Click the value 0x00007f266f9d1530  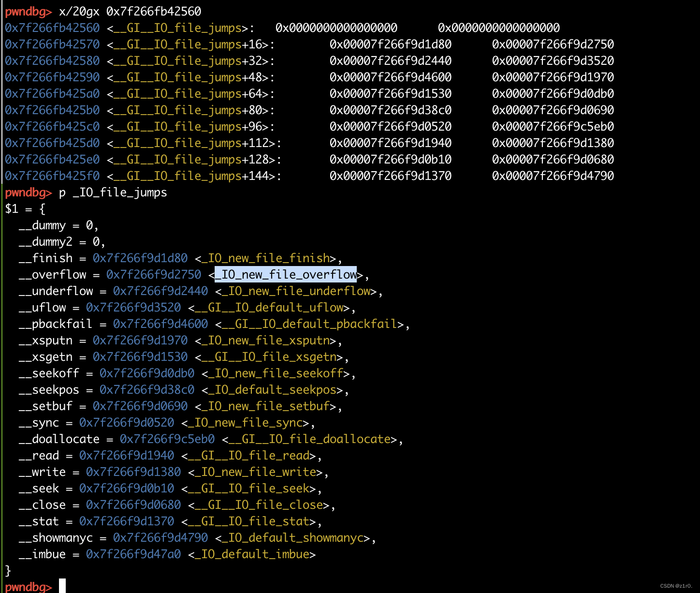(391, 93)
